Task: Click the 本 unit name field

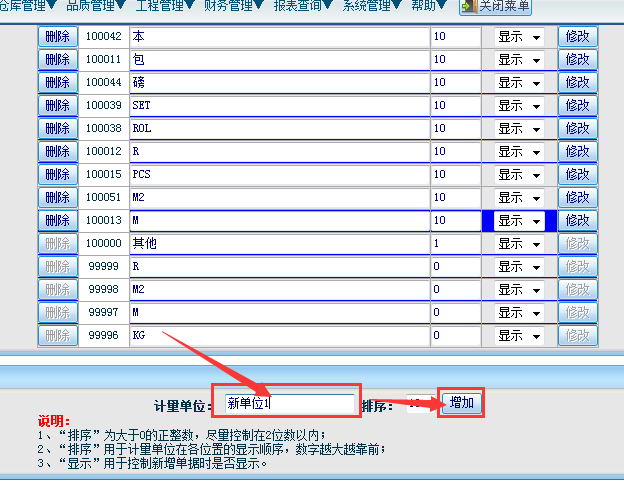Action: 280,37
